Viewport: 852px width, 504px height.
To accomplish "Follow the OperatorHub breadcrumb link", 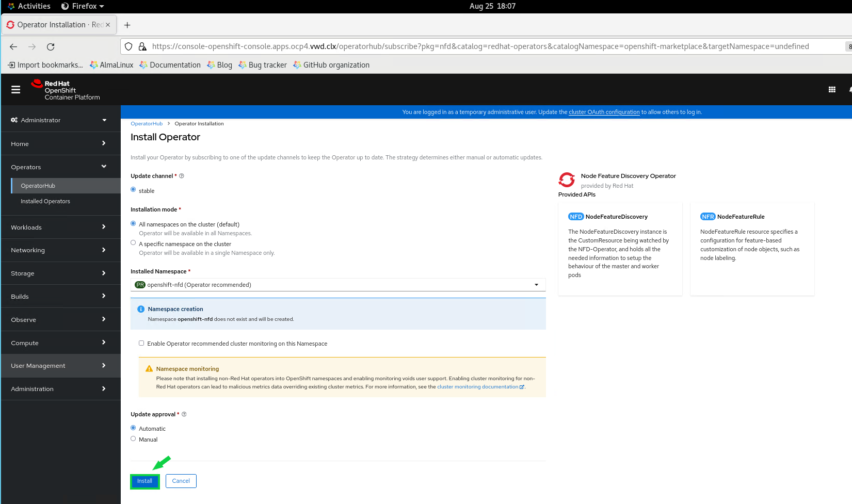I will [x=147, y=124].
